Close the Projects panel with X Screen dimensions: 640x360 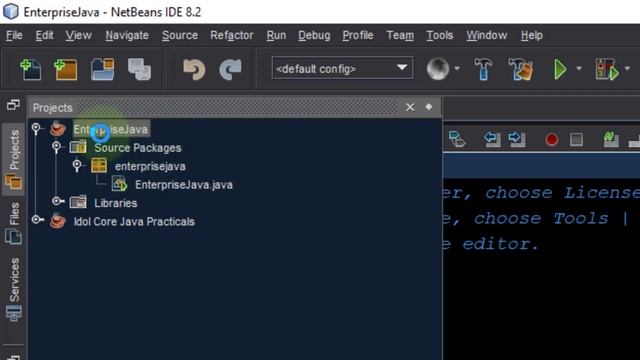(x=410, y=107)
